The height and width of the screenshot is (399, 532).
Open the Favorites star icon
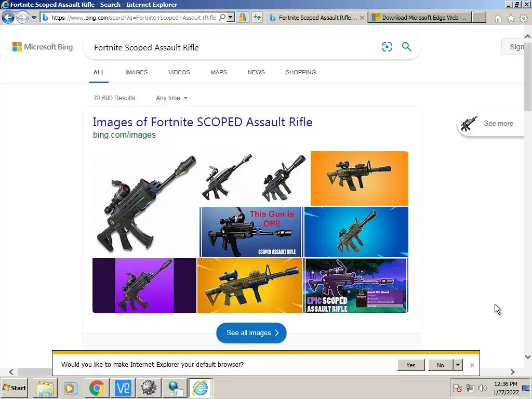511,18
